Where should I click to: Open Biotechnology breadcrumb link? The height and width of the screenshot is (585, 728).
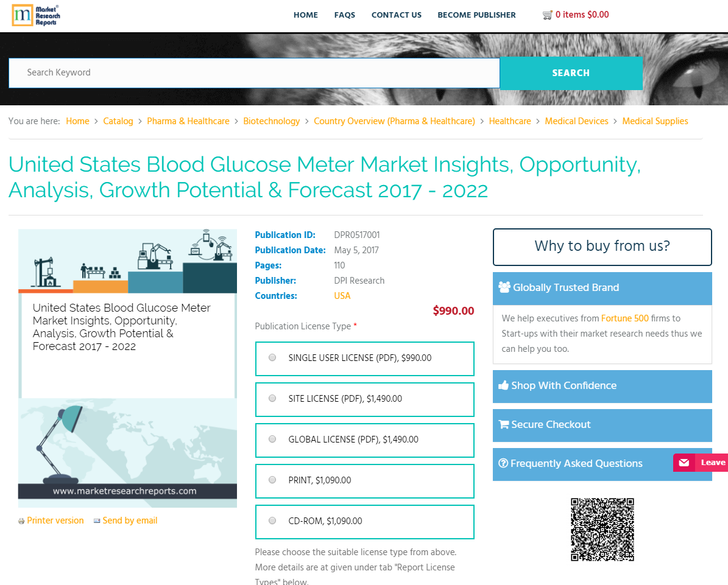pyautogui.click(x=272, y=121)
